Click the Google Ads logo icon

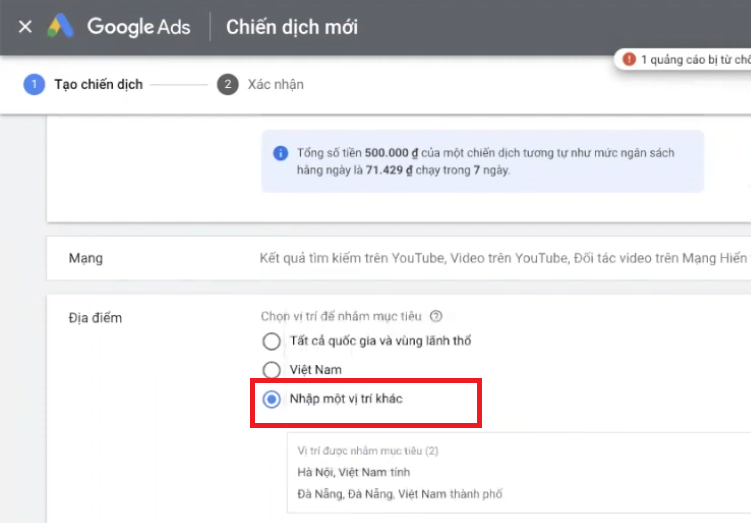62,27
